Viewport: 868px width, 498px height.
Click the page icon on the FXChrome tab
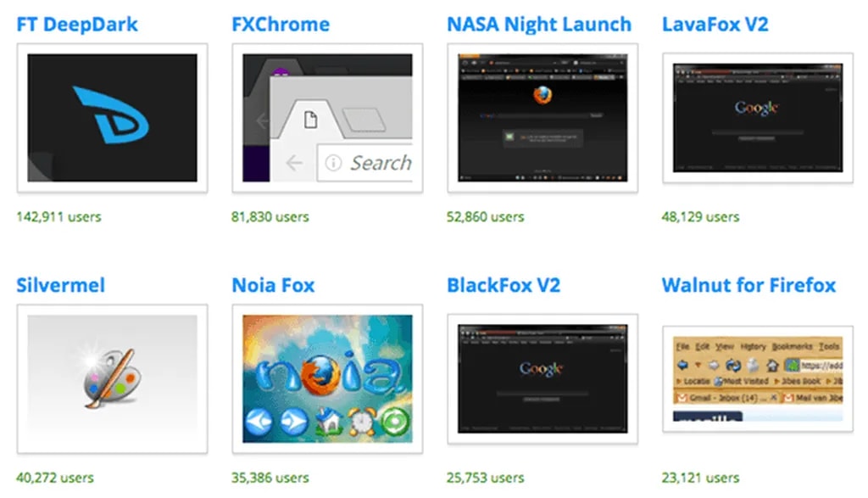click(311, 120)
